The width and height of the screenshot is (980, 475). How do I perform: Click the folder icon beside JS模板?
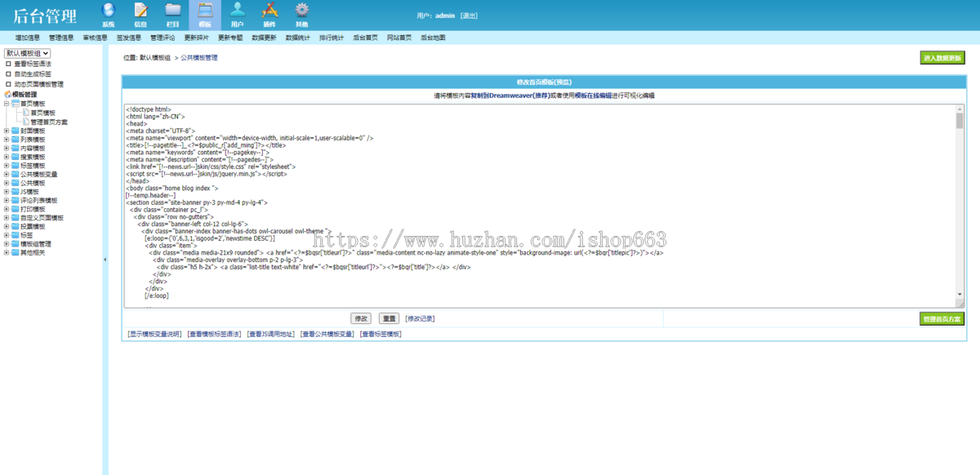click(16, 192)
